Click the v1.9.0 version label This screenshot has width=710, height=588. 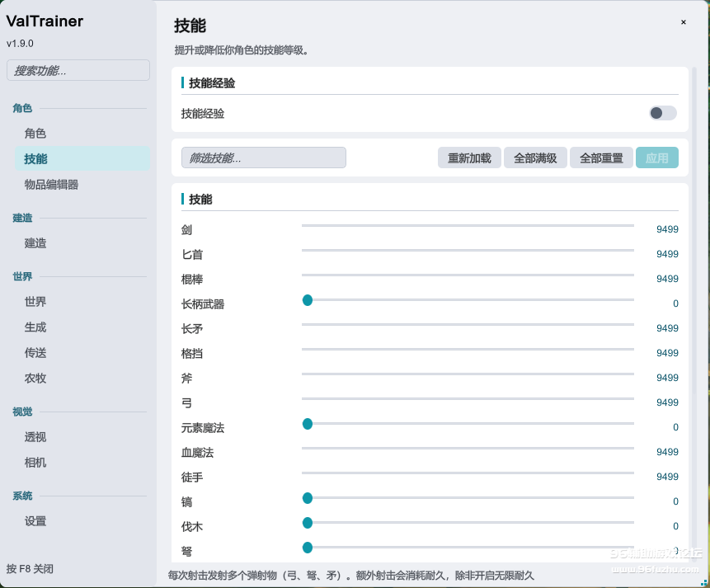click(x=20, y=44)
